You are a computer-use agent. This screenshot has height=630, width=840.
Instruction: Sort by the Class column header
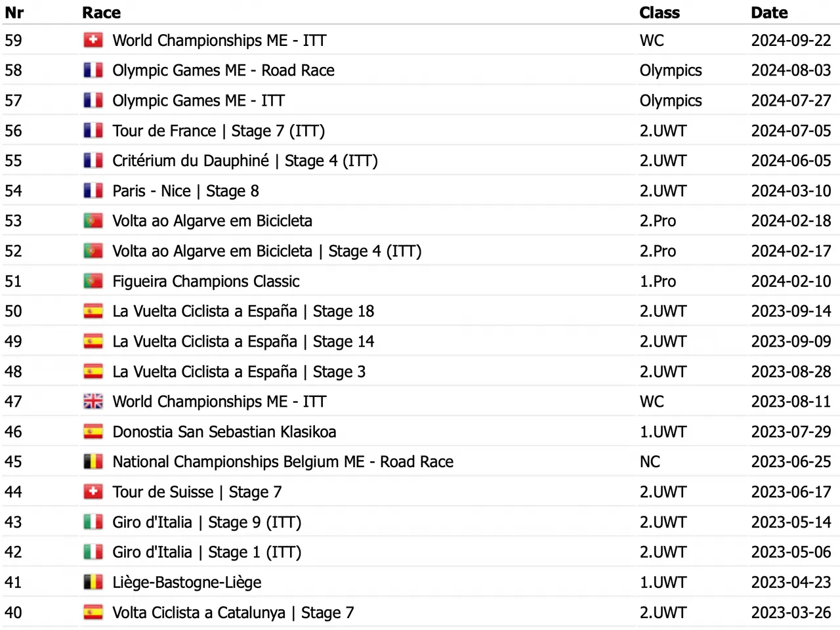coord(660,12)
